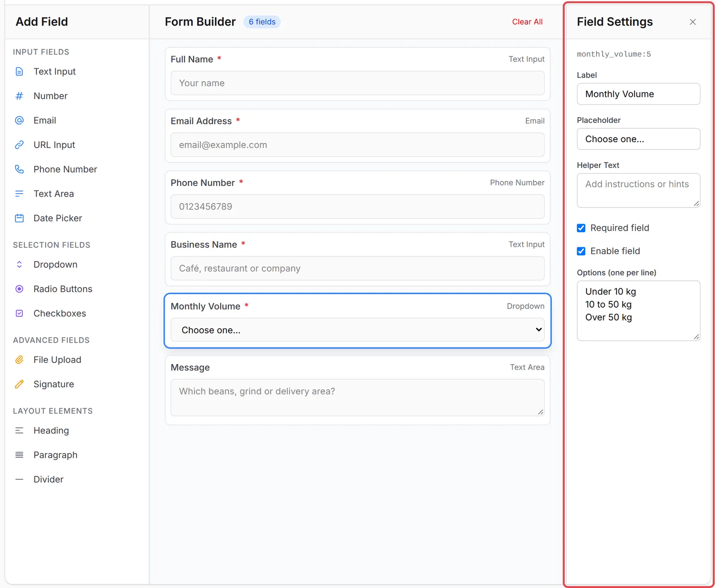Uncheck the Required field checkbox

[581, 228]
